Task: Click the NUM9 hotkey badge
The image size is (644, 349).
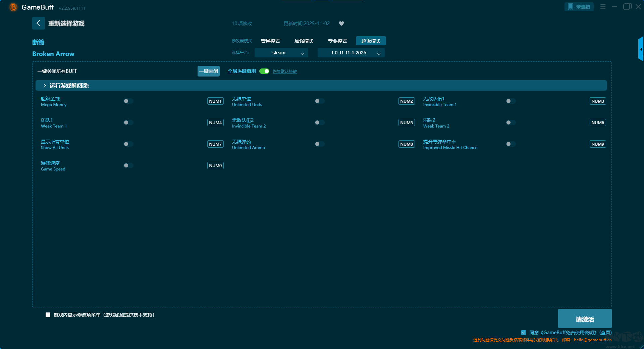Action: click(x=597, y=144)
